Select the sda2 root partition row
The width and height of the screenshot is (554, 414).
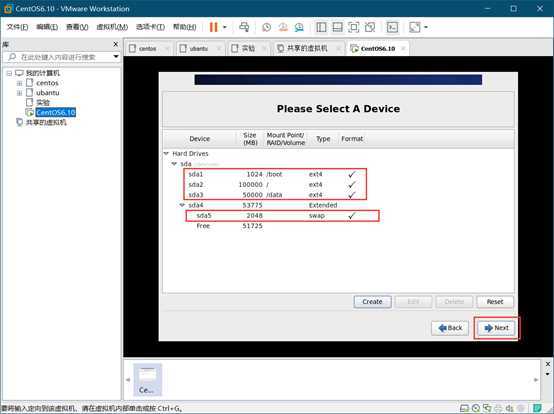(x=275, y=184)
